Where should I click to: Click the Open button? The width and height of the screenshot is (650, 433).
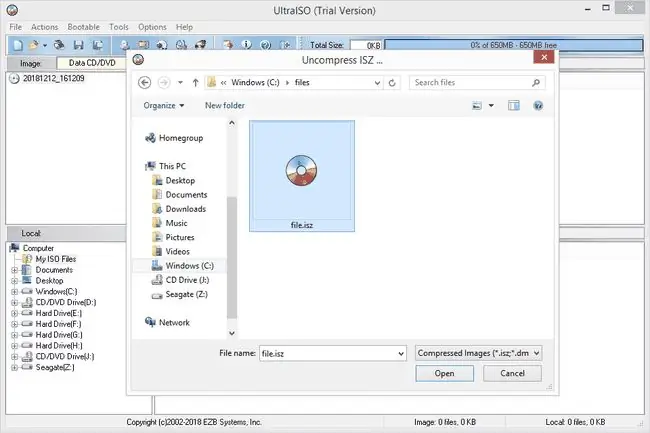click(x=444, y=373)
